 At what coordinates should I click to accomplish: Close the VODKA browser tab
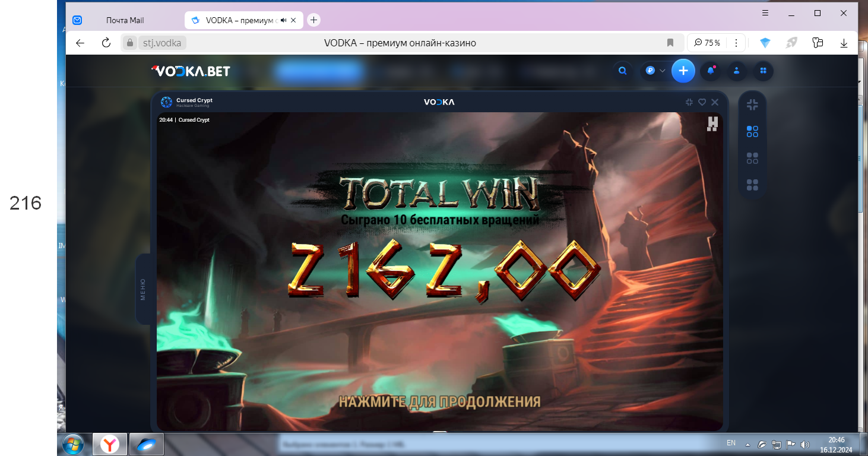point(294,20)
